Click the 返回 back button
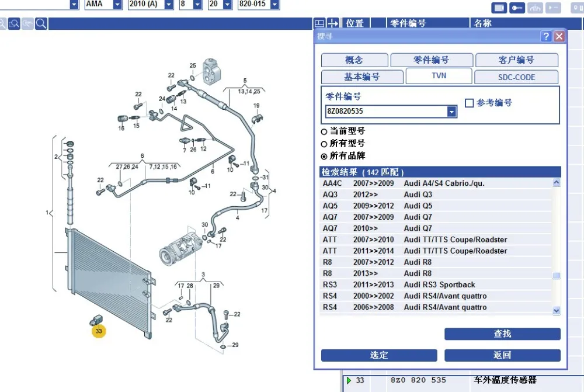Image resolution: width=584 pixels, height=392 pixels. pos(502,355)
